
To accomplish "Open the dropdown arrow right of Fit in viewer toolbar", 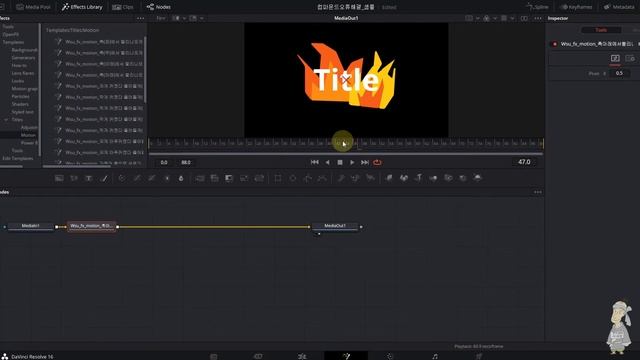I will pos(184,18).
